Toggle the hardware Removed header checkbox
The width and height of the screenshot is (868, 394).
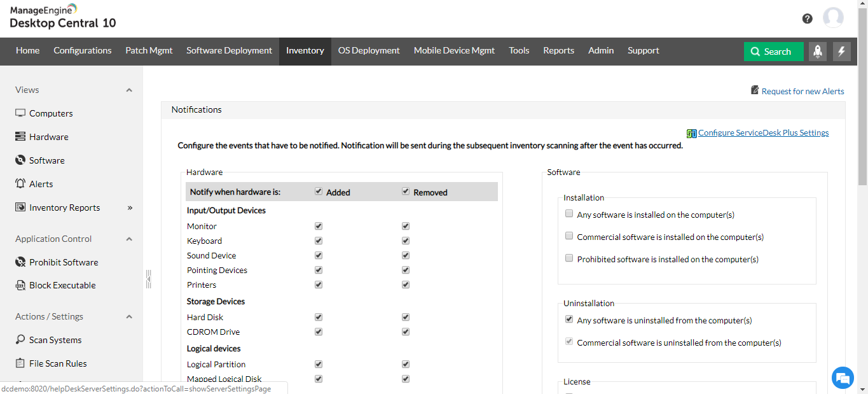tap(406, 192)
